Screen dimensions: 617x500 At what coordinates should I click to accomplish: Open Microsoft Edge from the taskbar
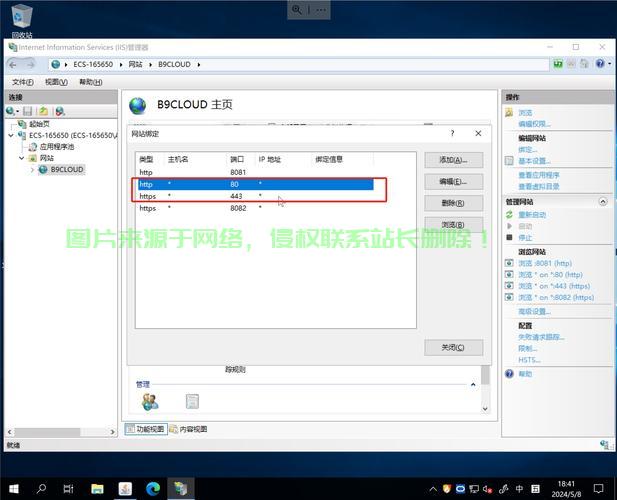(x=153, y=489)
